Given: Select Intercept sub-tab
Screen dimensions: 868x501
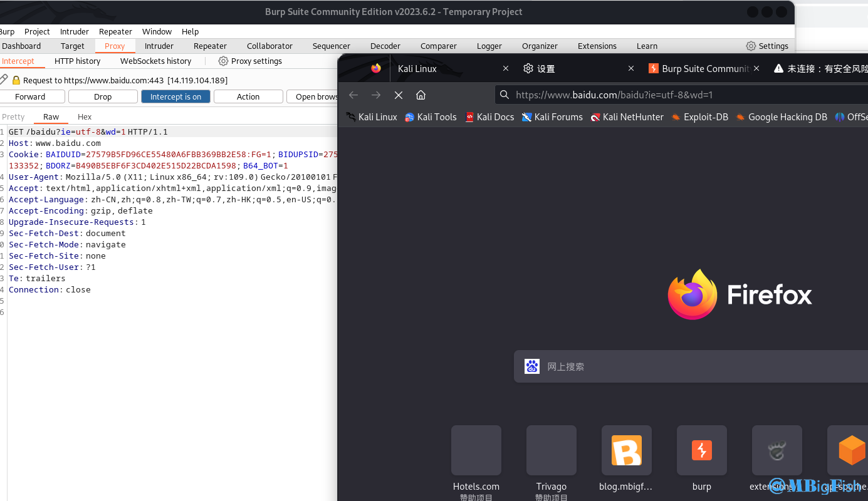Looking at the screenshot, I should tap(18, 61).
